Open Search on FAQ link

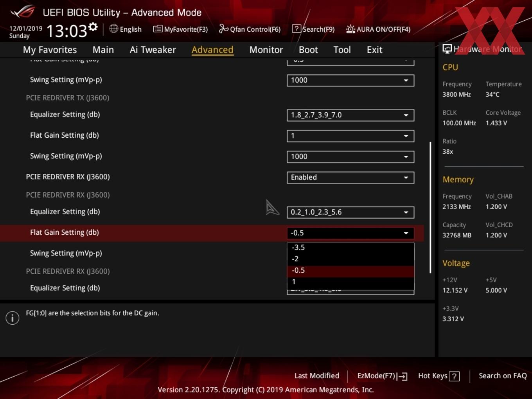click(x=503, y=376)
